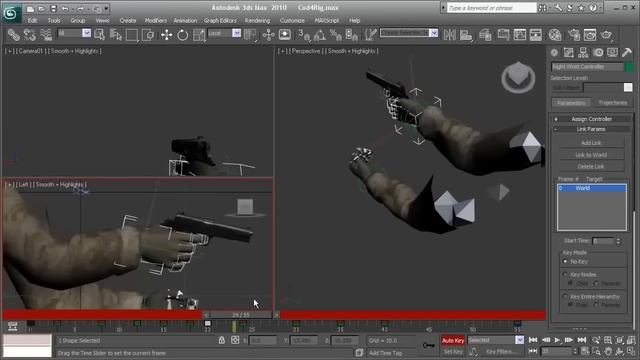Toggle Window/Crossing selection mode
640x360 pixels.
148,35
